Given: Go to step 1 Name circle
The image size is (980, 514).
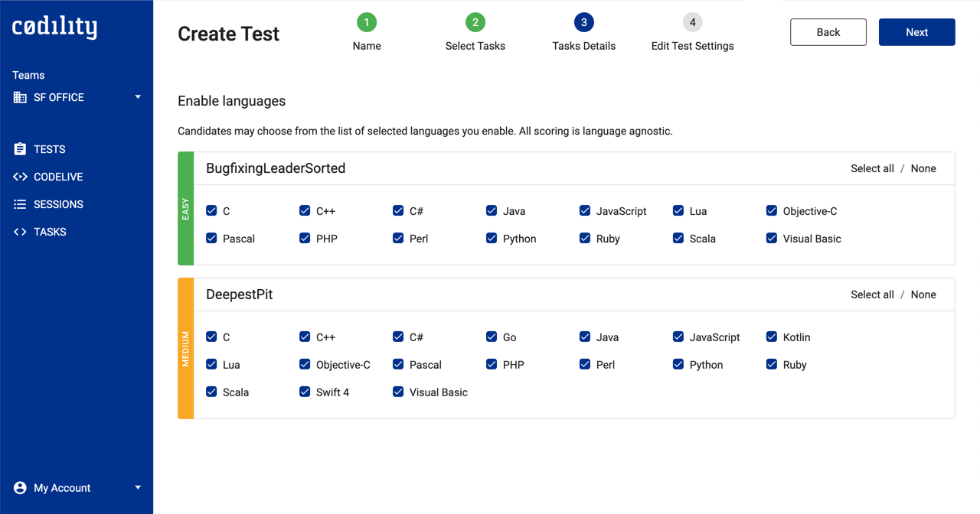Looking at the screenshot, I should (367, 22).
